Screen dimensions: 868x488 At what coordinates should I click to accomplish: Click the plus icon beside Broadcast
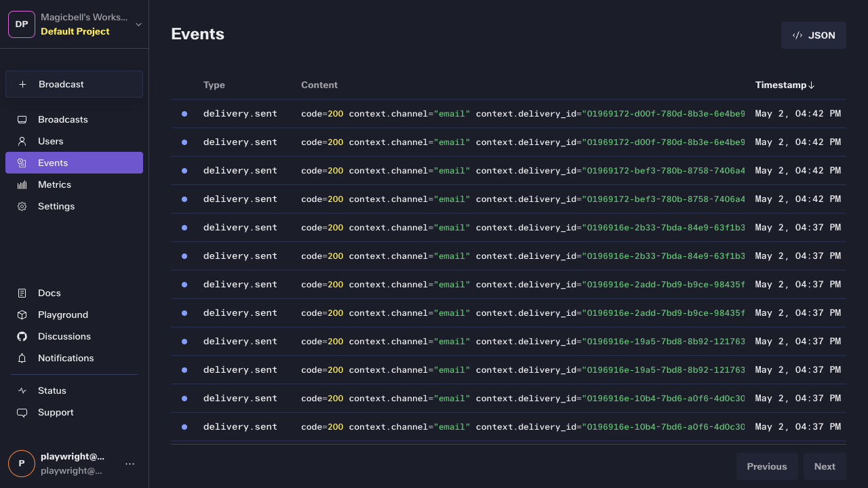point(22,84)
